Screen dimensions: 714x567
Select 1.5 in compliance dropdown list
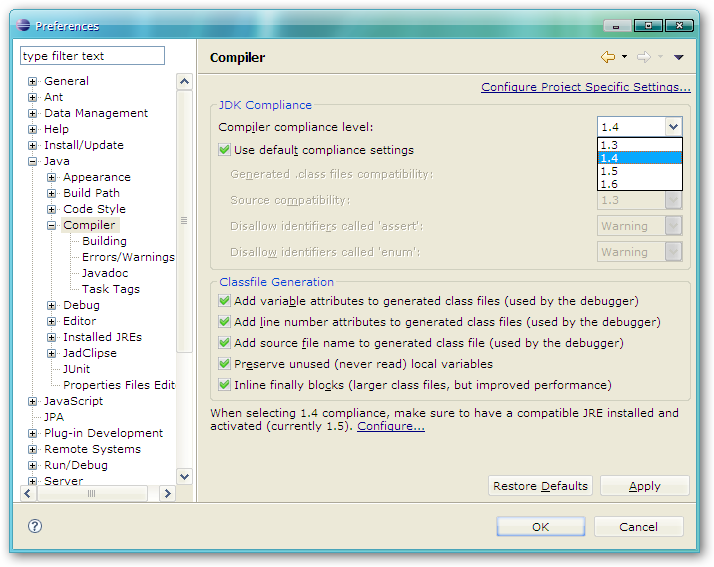640,171
